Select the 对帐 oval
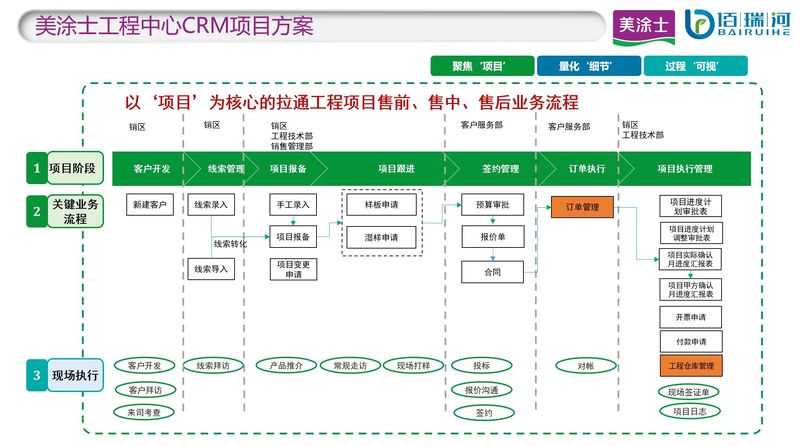The height and width of the screenshot is (447, 800). point(586,366)
